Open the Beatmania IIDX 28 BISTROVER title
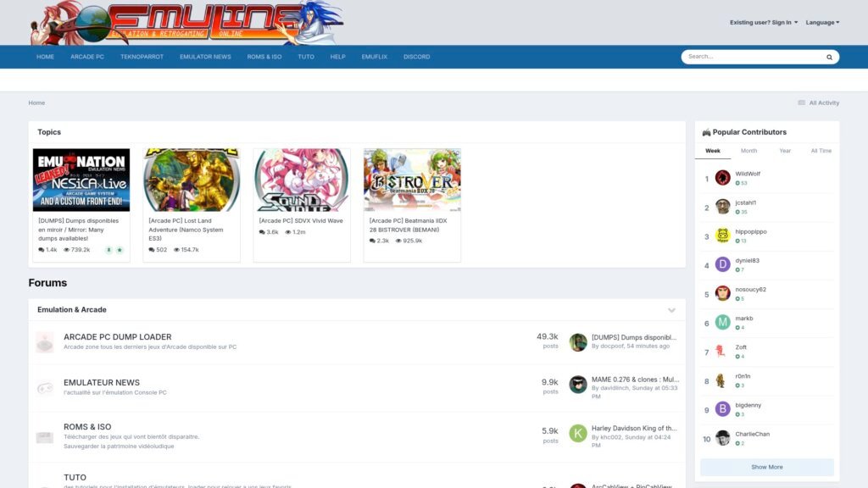Screen dimensions: 868x488 [408, 225]
